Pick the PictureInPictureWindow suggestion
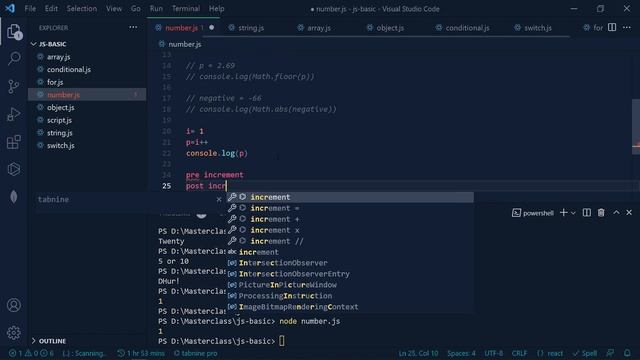This screenshot has width=640, height=360. pos(350,285)
